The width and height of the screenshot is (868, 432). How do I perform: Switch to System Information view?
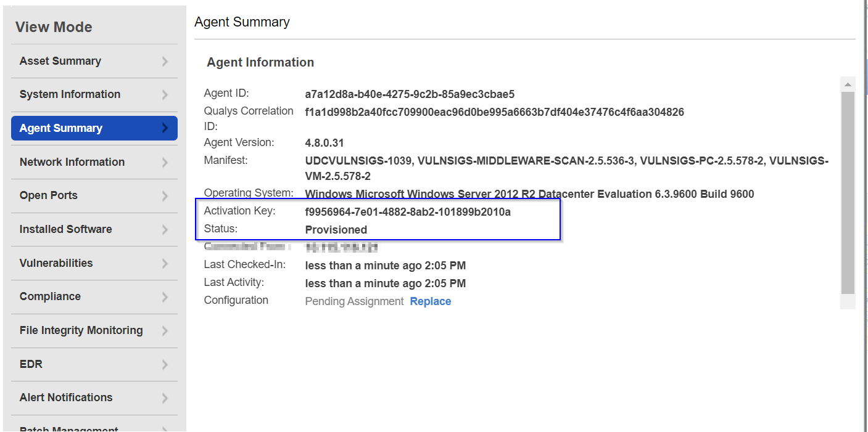point(70,94)
